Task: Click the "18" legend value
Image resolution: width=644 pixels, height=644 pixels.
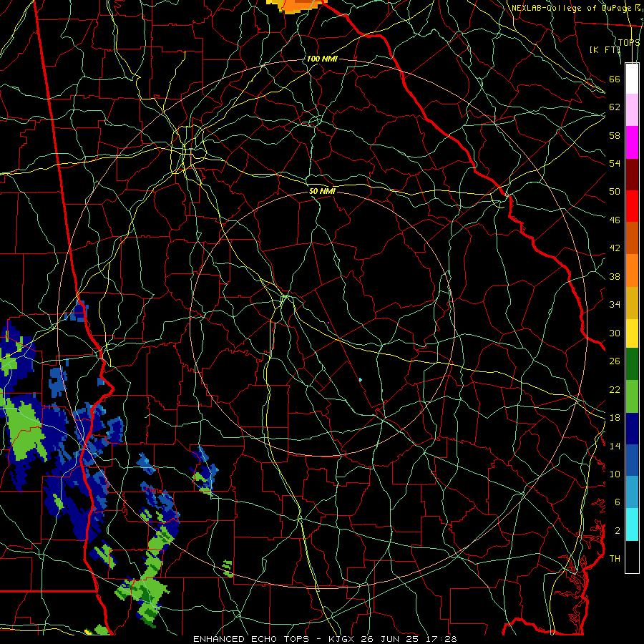Action: coord(615,418)
